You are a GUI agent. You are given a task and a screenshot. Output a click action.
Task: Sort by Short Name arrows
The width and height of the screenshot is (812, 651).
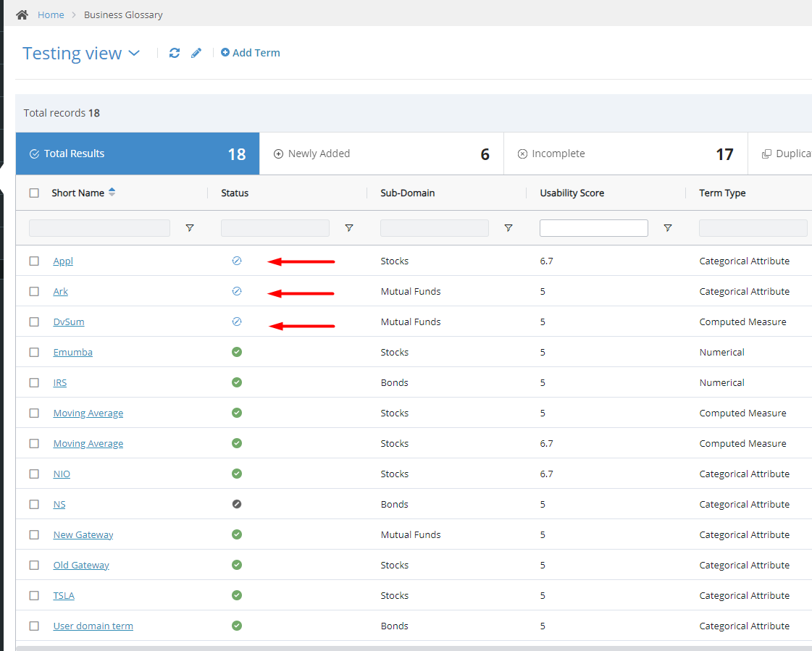pos(112,192)
